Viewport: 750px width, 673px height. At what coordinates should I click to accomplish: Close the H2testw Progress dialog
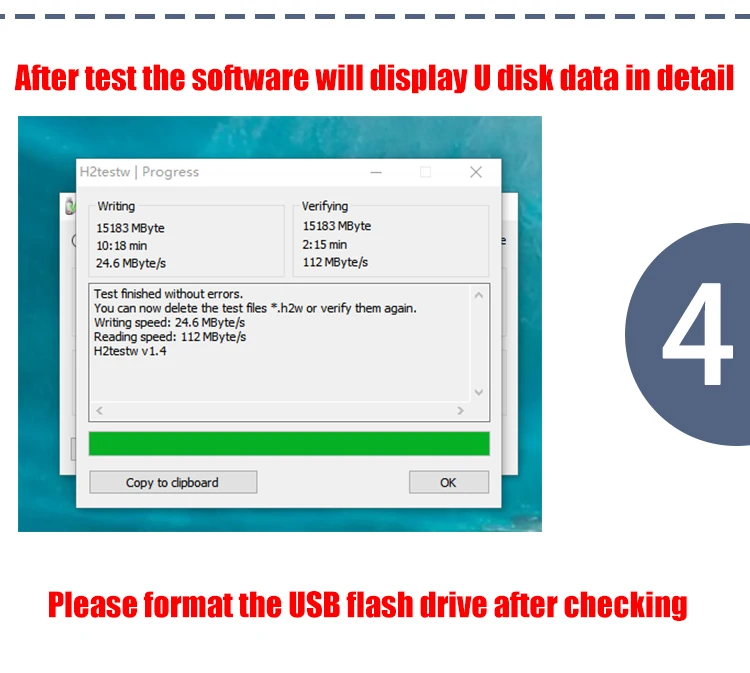pyautogui.click(x=475, y=172)
